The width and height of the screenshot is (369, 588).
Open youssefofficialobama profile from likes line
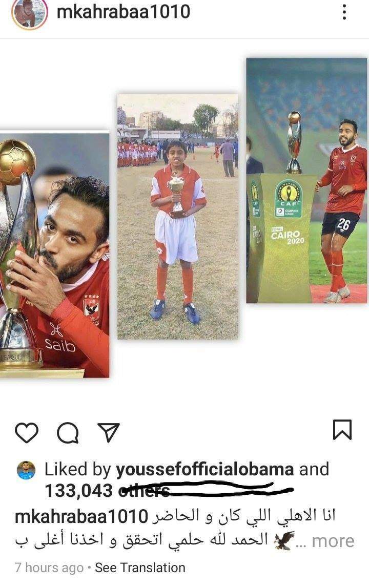[x=205, y=470]
